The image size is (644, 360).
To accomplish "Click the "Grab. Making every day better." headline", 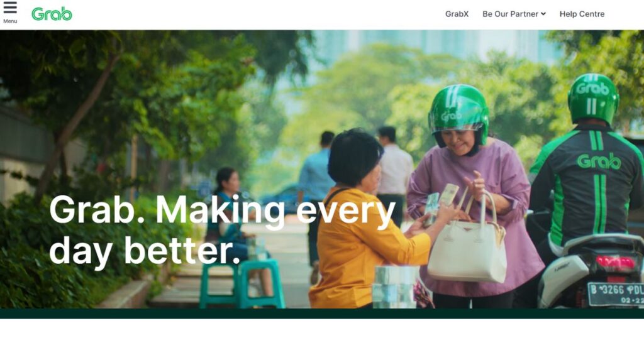I will pyautogui.click(x=222, y=230).
